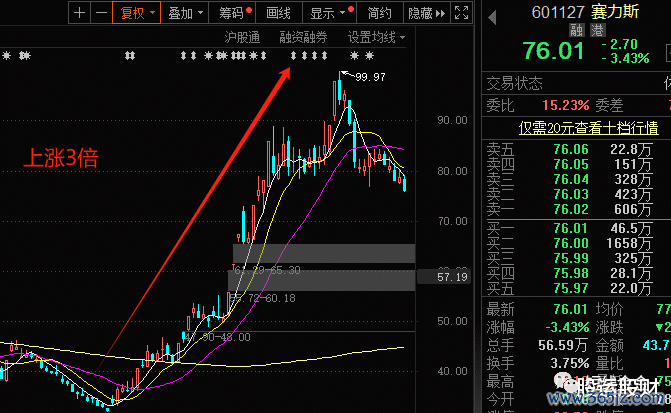The image size is (671, 413).
Task: Click 买二 bid price 76.00
Action: tap(571, 244)
